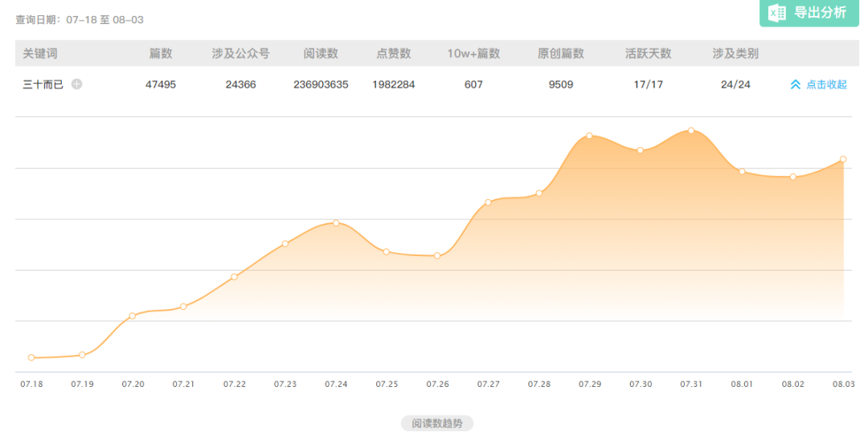
Task: Click the 07.29 axis label
Action: coord(590,384)
